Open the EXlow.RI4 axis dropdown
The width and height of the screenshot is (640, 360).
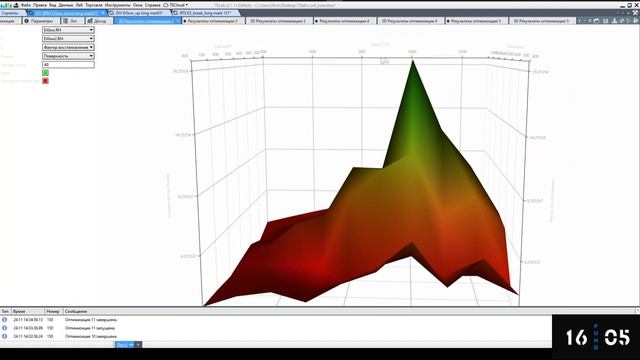click(68, 30)
